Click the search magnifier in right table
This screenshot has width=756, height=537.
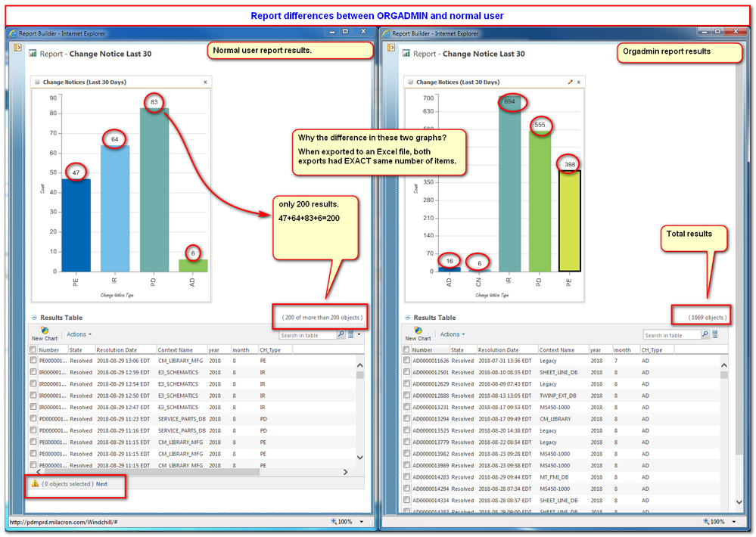(x=705, y=334)
